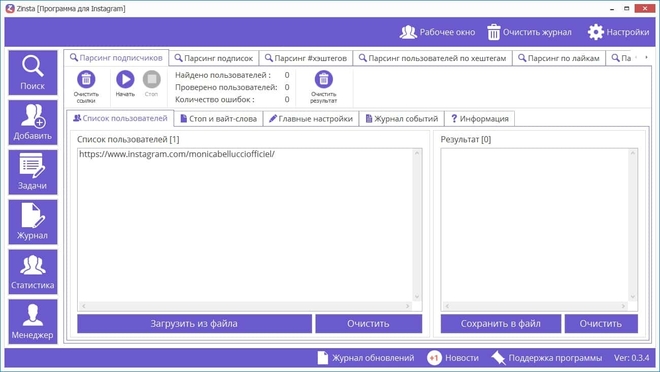Open Журнал обновлений in the bottom bar

pyautogui.click(x=365, y=358)
